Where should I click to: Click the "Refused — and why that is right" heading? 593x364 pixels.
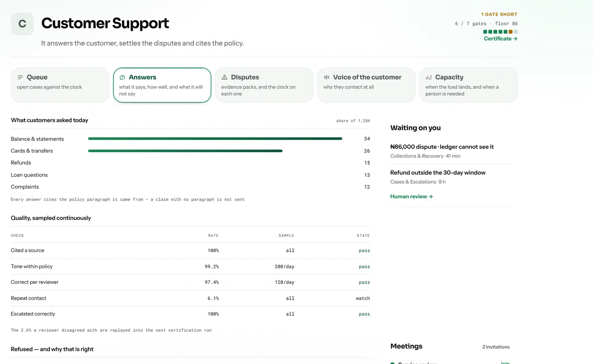pyautogui.click(x=52, y=349)
